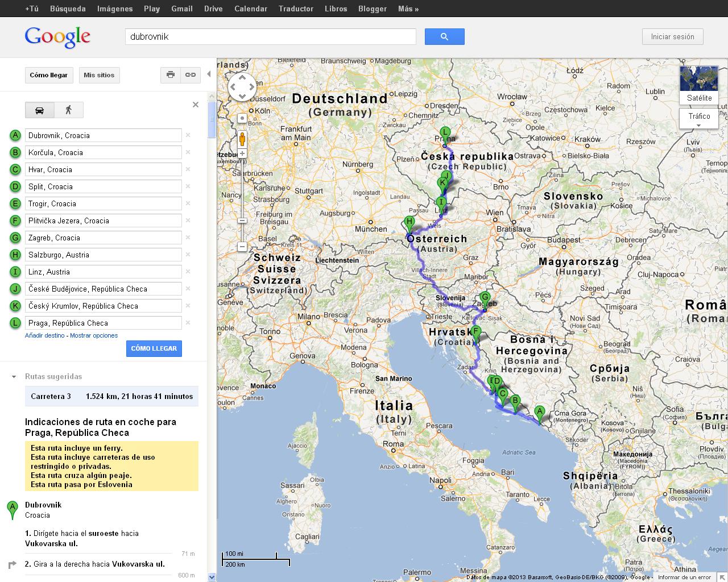The height and width of the screenshot is (582, 728).
Task: Click the CÓMO LLEGAR blue button
Action: [x=154, y=348]
